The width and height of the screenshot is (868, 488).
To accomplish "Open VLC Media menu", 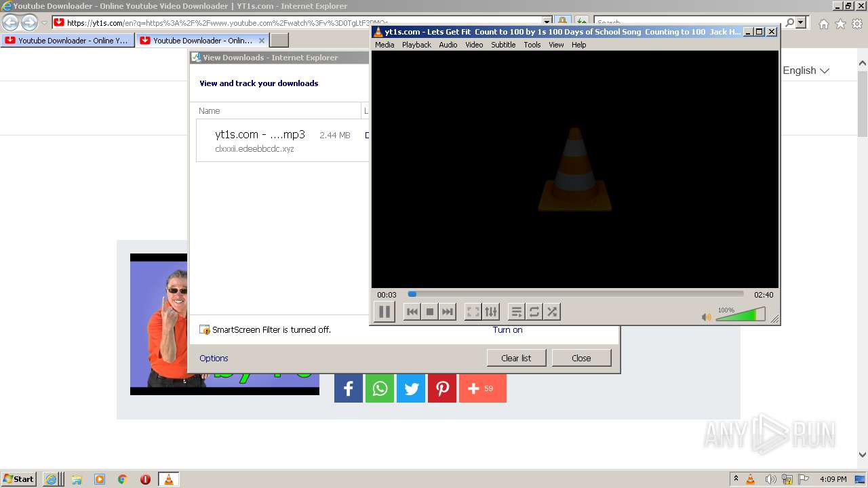I will pos(384,45).
